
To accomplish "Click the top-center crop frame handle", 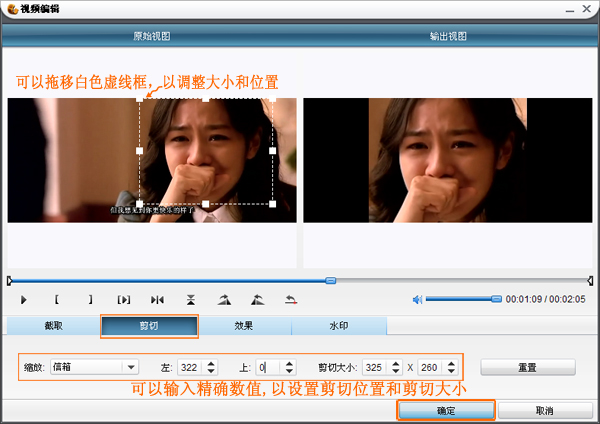I will [x=206, y=99].
